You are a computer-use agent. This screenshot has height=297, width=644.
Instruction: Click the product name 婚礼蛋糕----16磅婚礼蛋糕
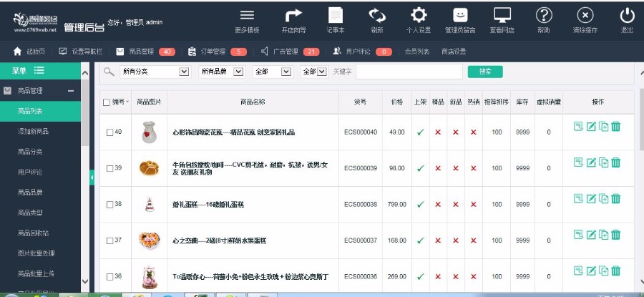[x=208, y=205]
